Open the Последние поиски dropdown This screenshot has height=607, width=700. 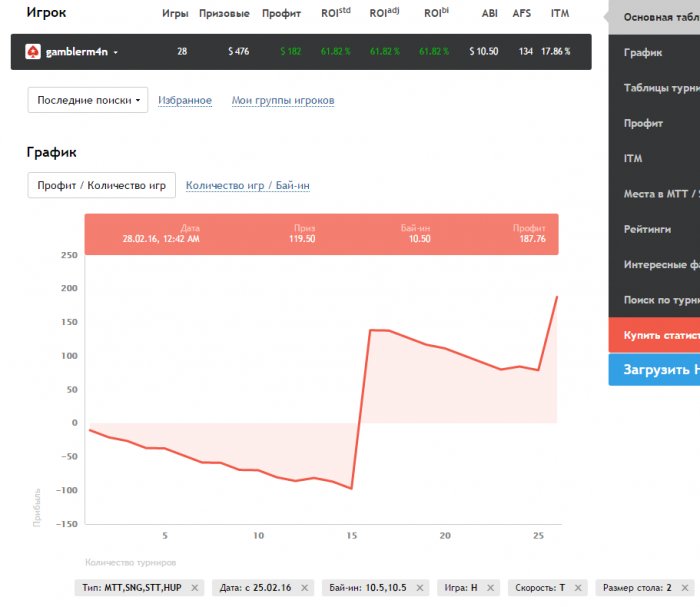(87, 100)
